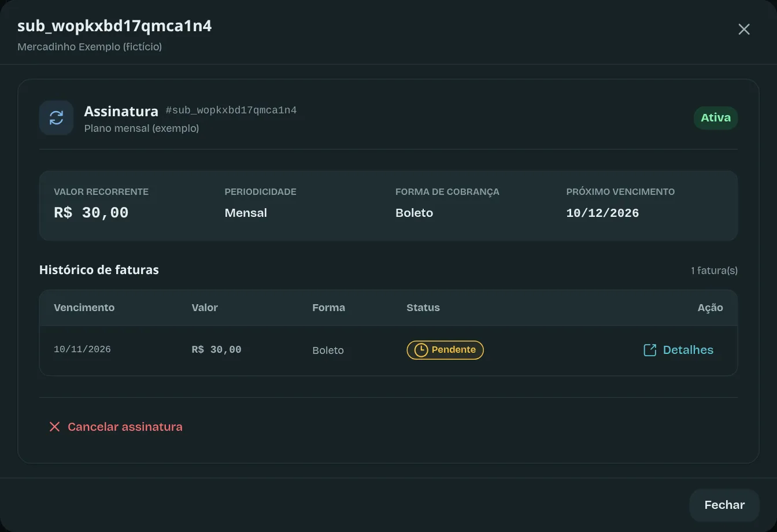
Task: Click the PRÓXIMO VENCIMENTO label
Action: pos(620,192)
